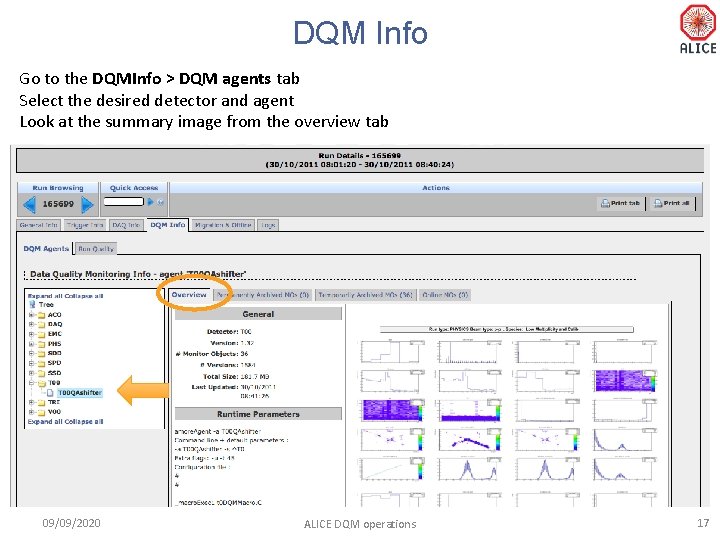Expand the SPD tree node

tap(31, 363)
